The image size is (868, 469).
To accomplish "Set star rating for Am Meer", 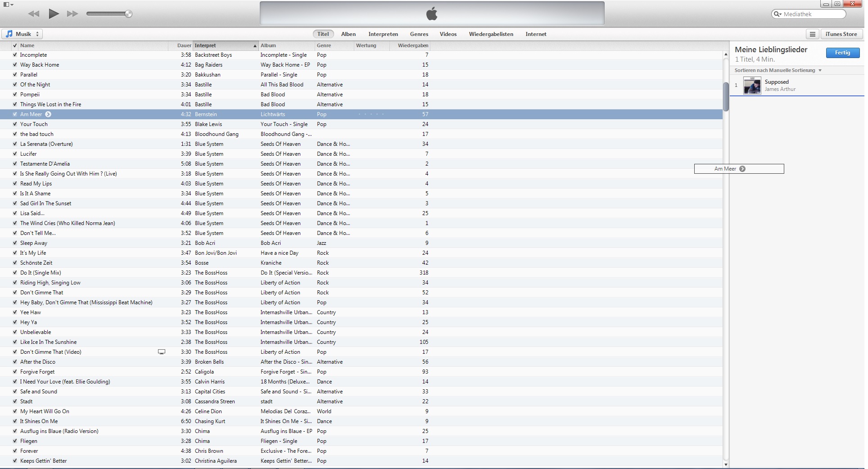I will point(371,114).
